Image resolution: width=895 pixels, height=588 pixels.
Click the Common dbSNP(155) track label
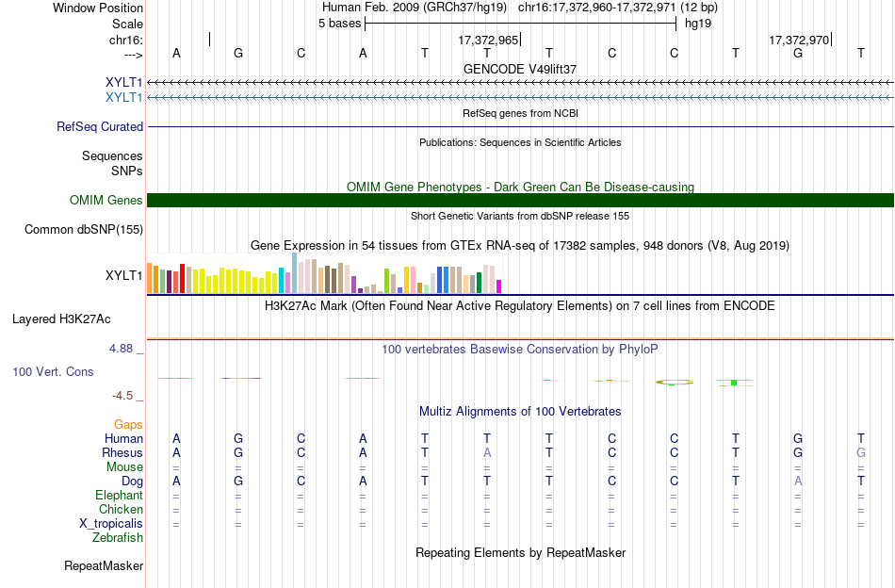[x=83, y=230]
